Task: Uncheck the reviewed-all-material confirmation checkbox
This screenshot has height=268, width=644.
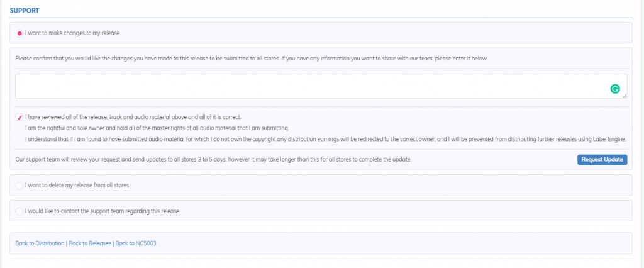Action: point(19,117)
